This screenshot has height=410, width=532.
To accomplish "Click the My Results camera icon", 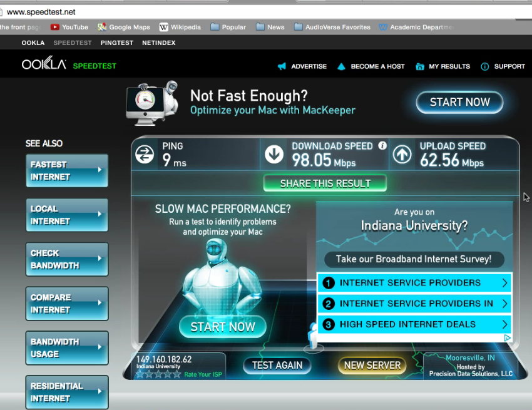I will [420, 66].
